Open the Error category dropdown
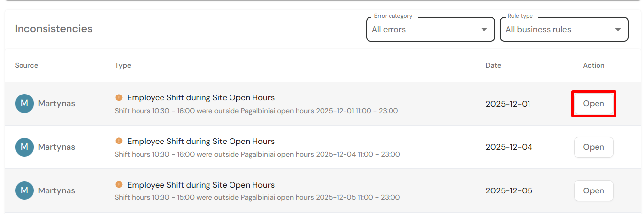This screenshot has width=644, height=214. coord(430,29)
